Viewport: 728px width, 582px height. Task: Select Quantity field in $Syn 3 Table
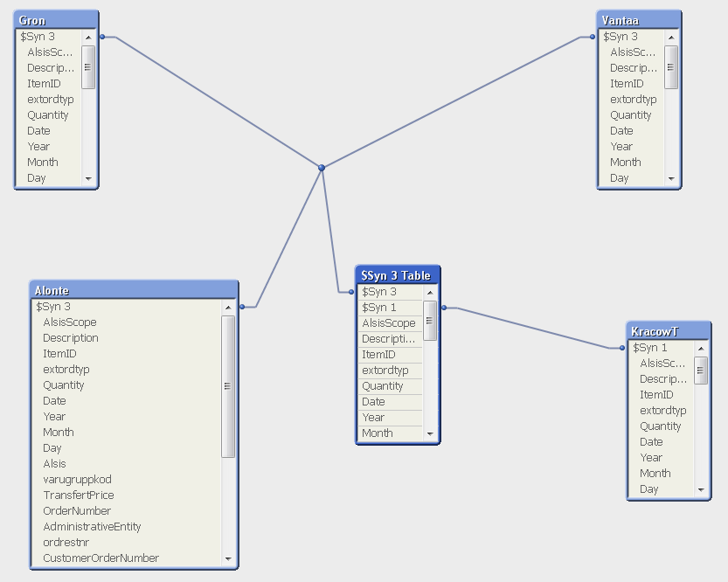click(391, 386)
